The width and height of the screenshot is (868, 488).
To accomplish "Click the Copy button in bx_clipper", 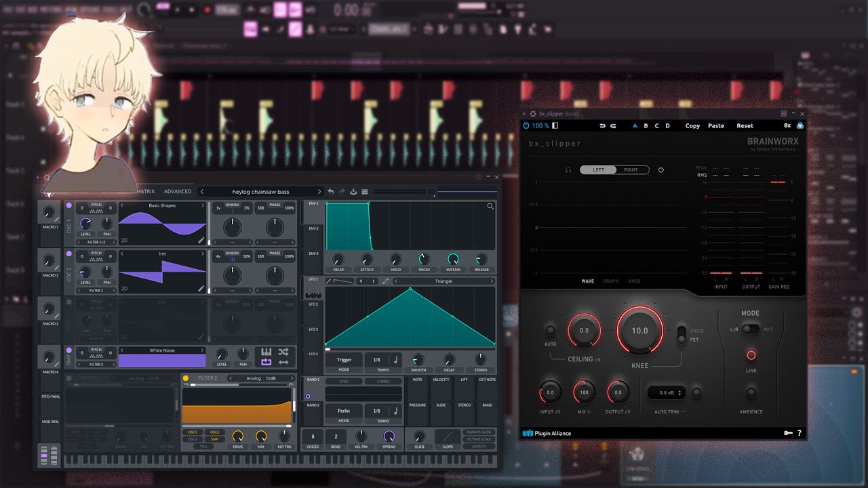I will [692, 125].
